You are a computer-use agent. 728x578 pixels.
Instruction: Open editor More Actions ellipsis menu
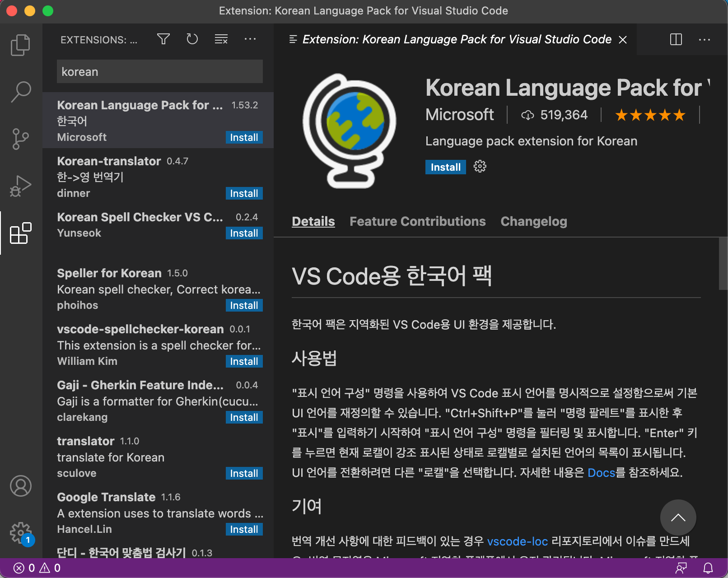[x=705, y=39]
